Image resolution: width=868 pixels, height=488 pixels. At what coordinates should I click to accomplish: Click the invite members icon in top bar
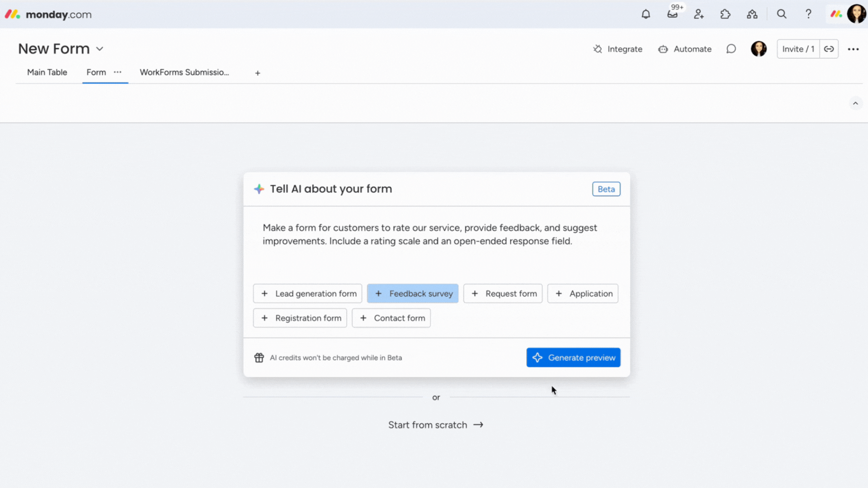tap(699, 14)
